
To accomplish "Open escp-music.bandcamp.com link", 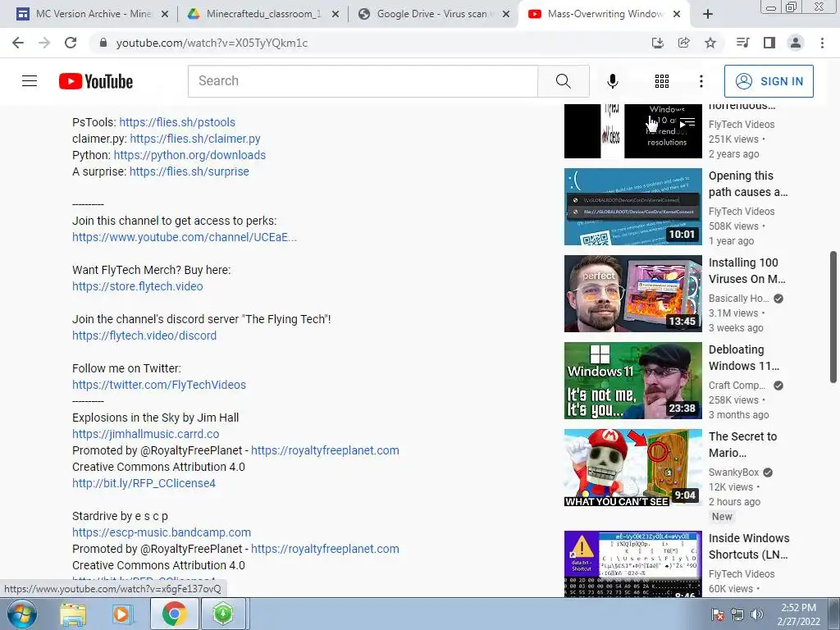I will (162, 532).
